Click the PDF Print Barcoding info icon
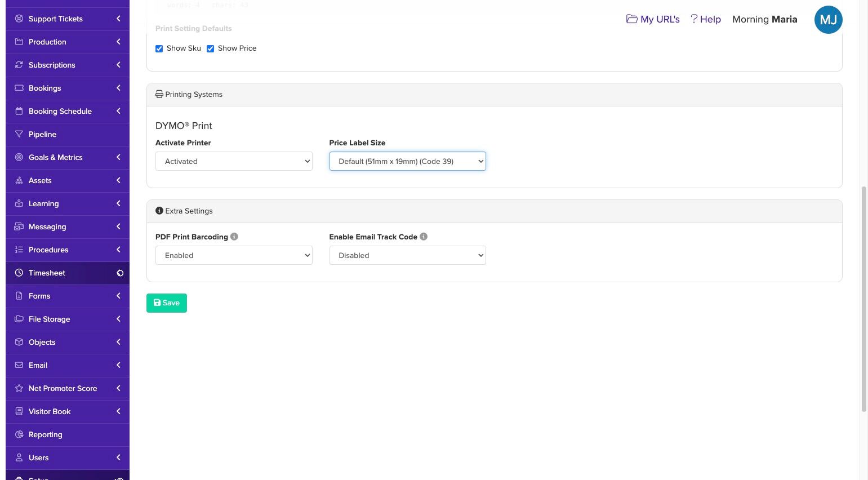The image size is (868, 480). click(234, 237)
